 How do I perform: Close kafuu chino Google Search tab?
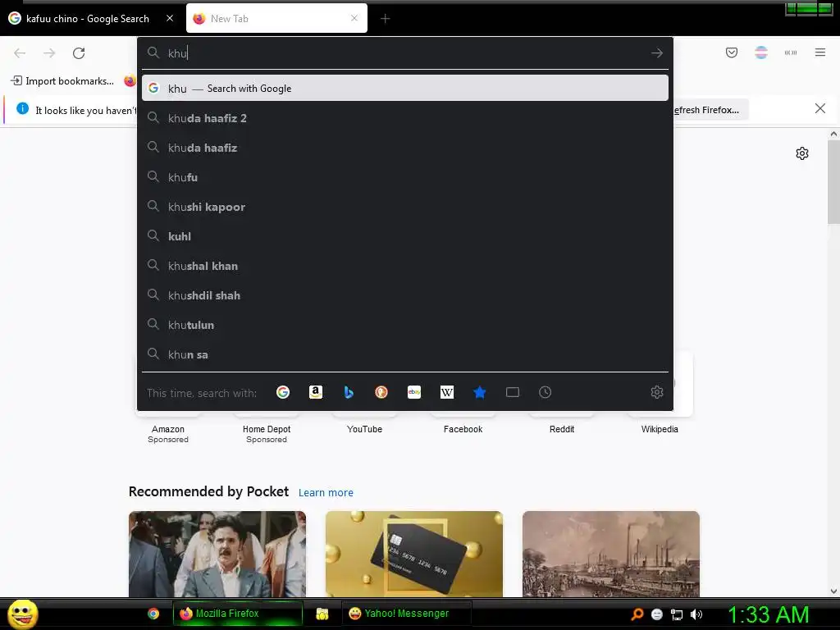tap(170, 18)
